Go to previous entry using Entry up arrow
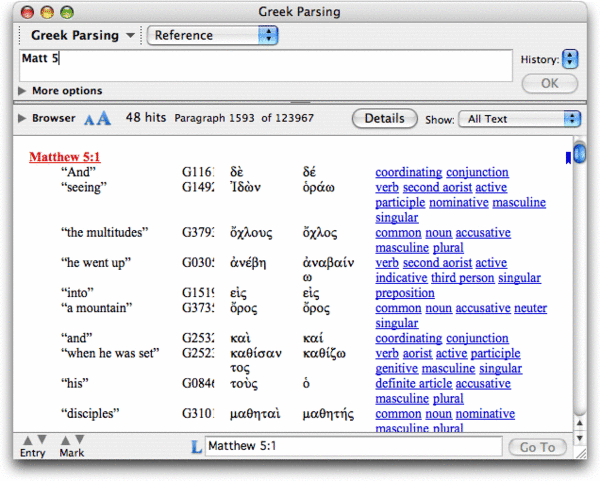 pos(27,439)
